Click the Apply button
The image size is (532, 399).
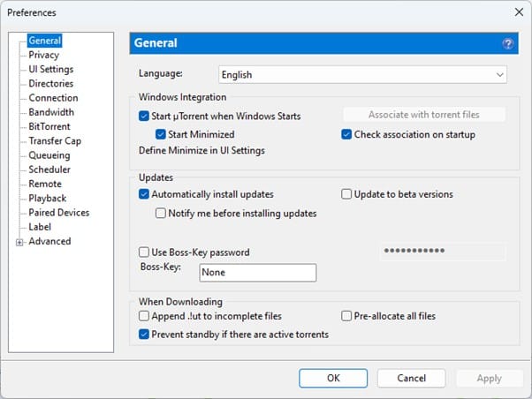(x=490, y=379)
